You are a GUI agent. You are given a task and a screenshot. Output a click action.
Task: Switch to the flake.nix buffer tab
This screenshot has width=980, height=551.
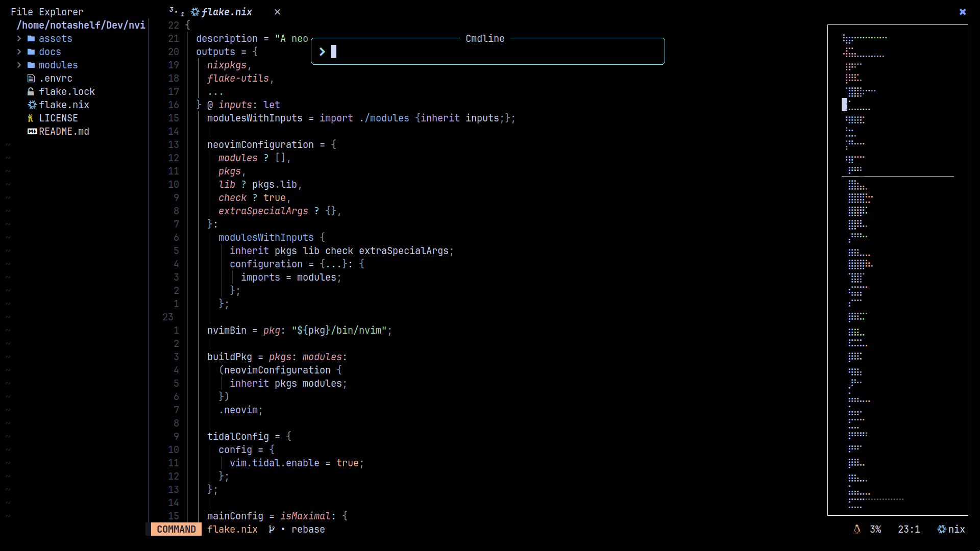pos(226,12)
